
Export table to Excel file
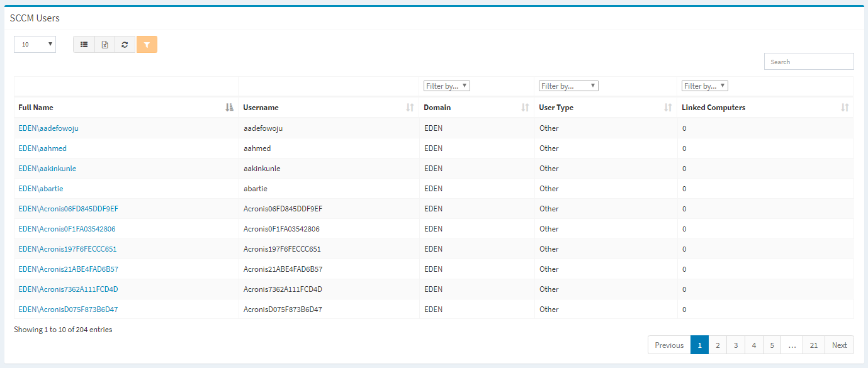coord(104,45)
